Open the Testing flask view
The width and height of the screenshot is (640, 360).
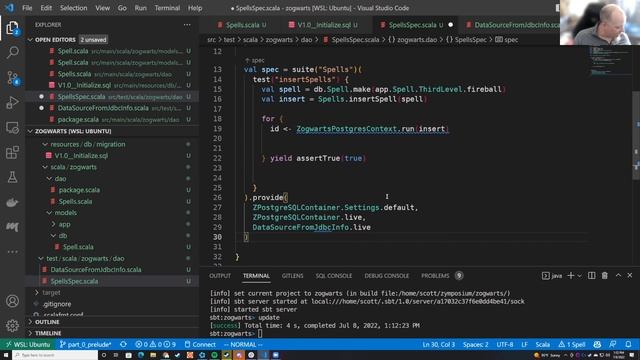(12, 177)
